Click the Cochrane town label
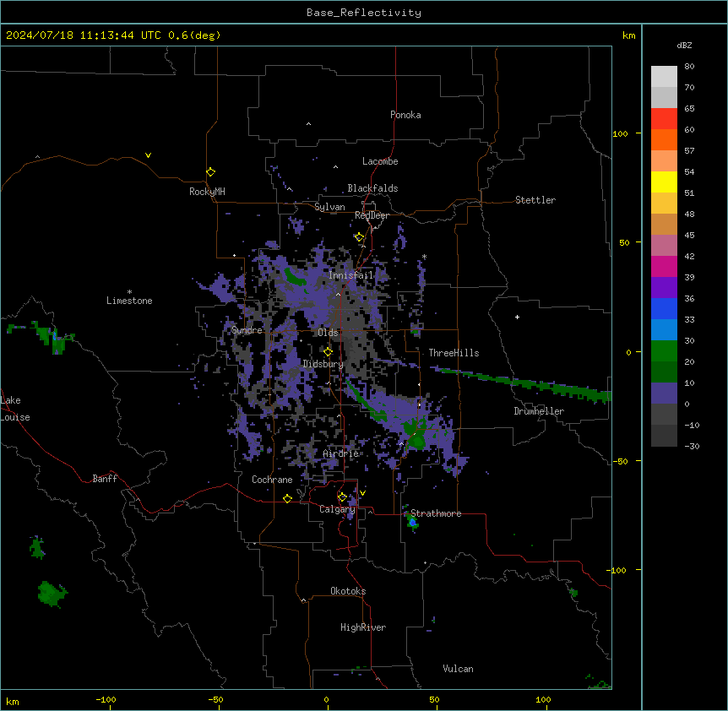The width and height of the screenshot is (728, 711). [272, 480]
